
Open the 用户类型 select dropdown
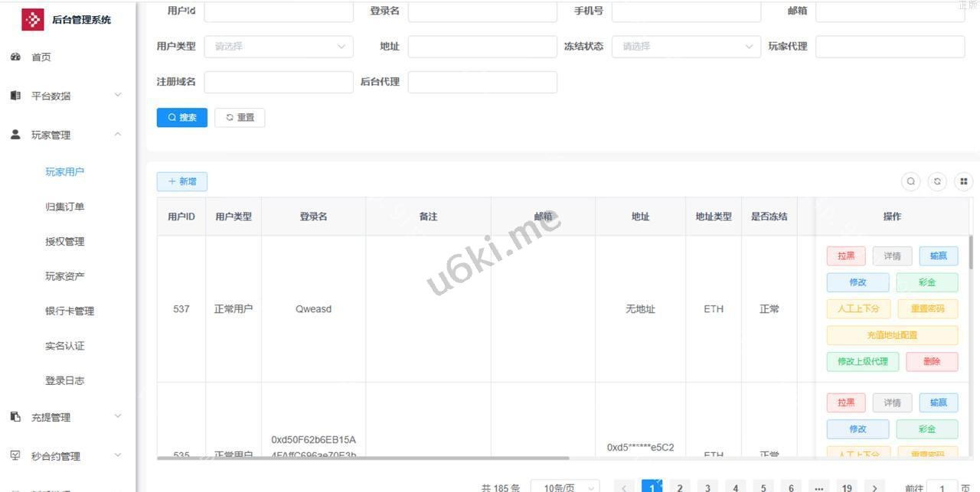[279, 47]
